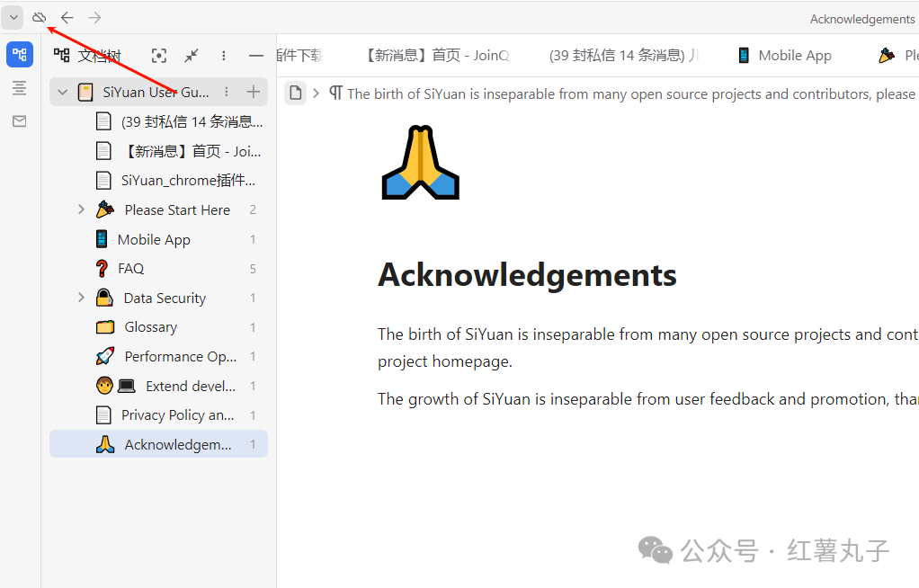Screen dimensions: 919x588
Task: Open the outline panel in sidebar
Action: 20,88
